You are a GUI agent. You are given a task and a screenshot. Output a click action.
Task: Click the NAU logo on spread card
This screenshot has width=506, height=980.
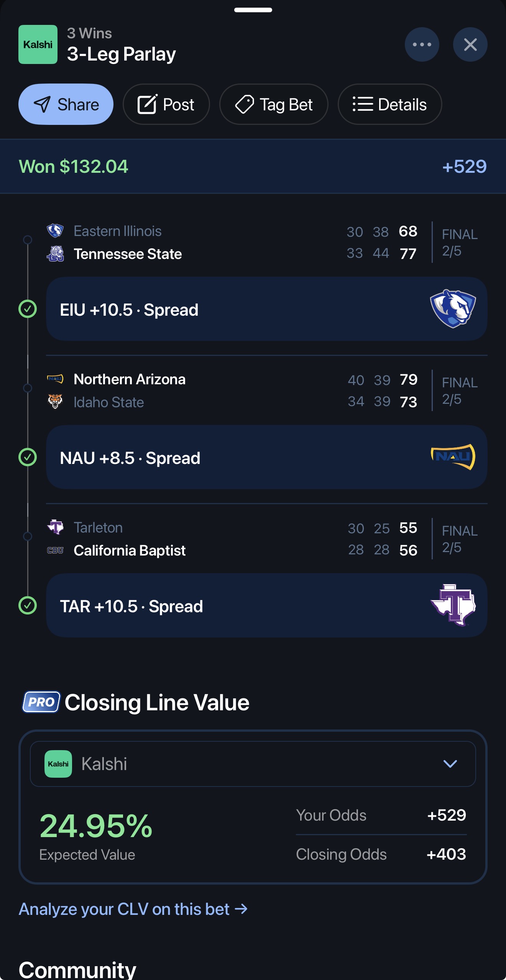pos(452,457)
